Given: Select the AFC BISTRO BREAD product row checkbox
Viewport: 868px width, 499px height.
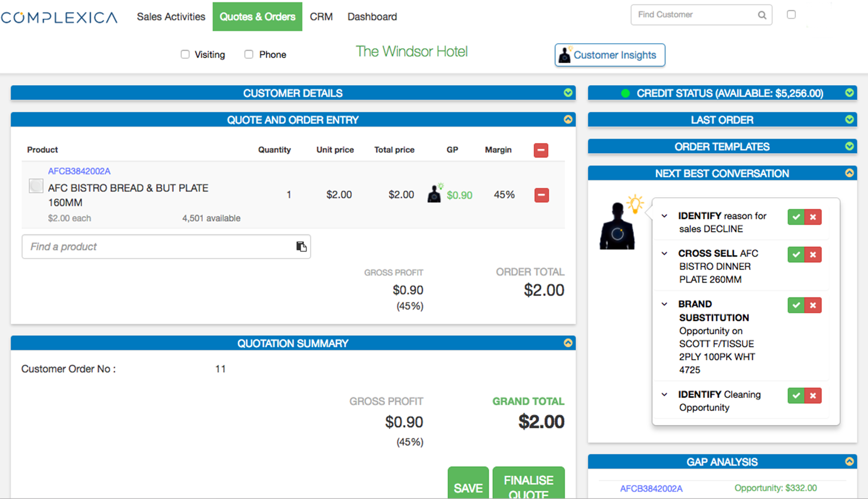Looking at the screenshot, I should tap(36, 186).
